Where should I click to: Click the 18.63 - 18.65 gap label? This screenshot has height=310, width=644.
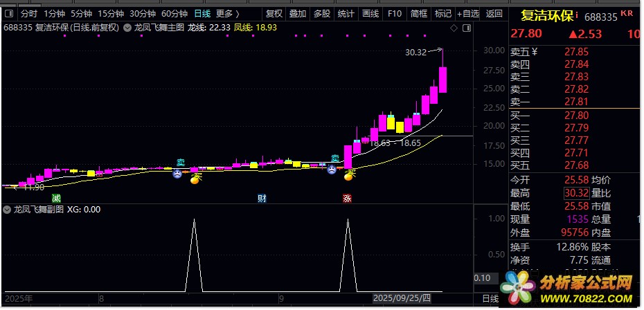(x=395, y=143)
